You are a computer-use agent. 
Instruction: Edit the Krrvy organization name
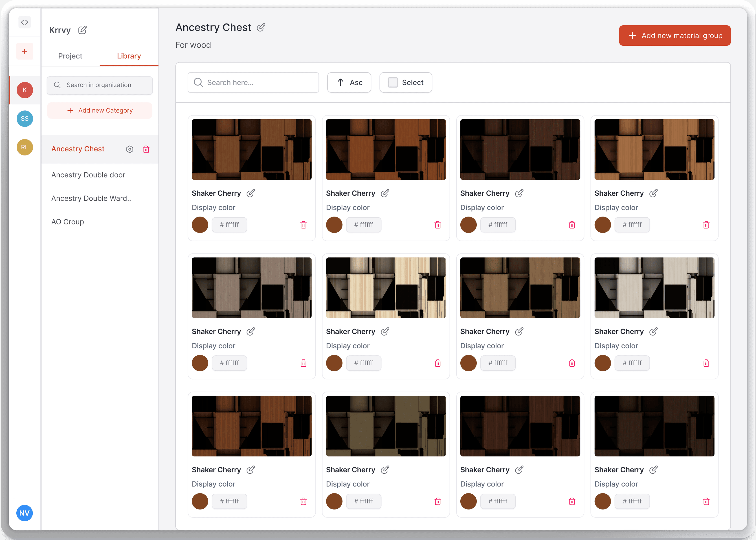point(82,30)
